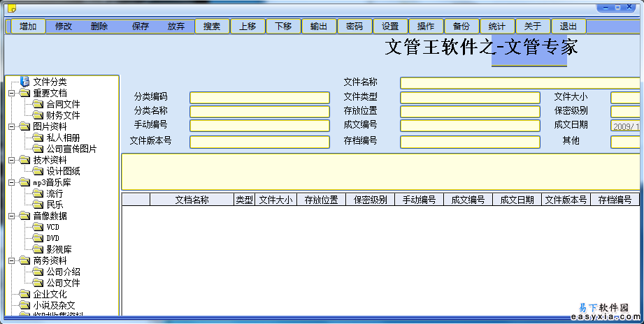644x324 pixels.
Task: Click the 企业文化 folder icon
Action: point(25,294)
